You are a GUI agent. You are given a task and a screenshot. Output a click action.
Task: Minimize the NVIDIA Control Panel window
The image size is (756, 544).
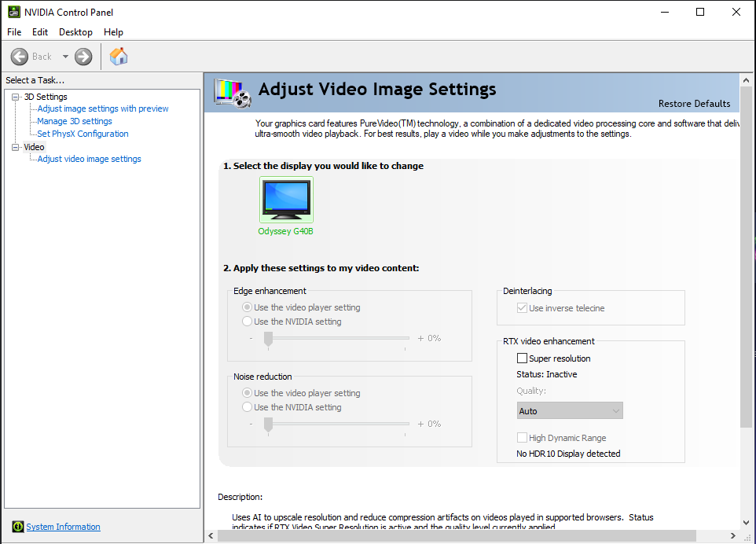tap(665, 12)
